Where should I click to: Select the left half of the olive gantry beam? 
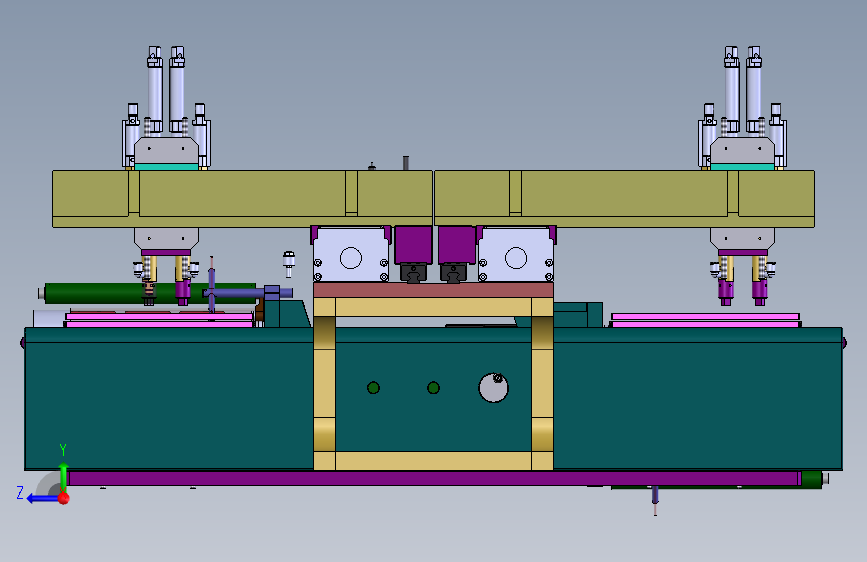[242, 199]
